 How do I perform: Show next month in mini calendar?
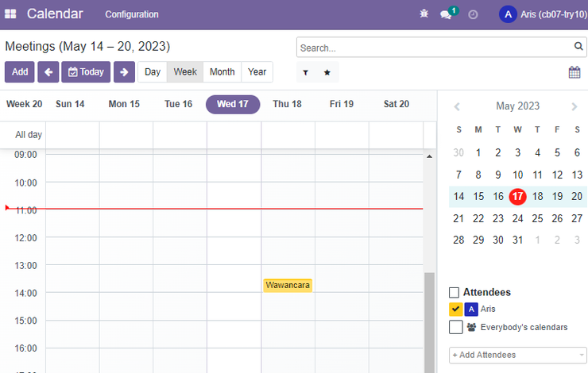(x=574, y=106)
